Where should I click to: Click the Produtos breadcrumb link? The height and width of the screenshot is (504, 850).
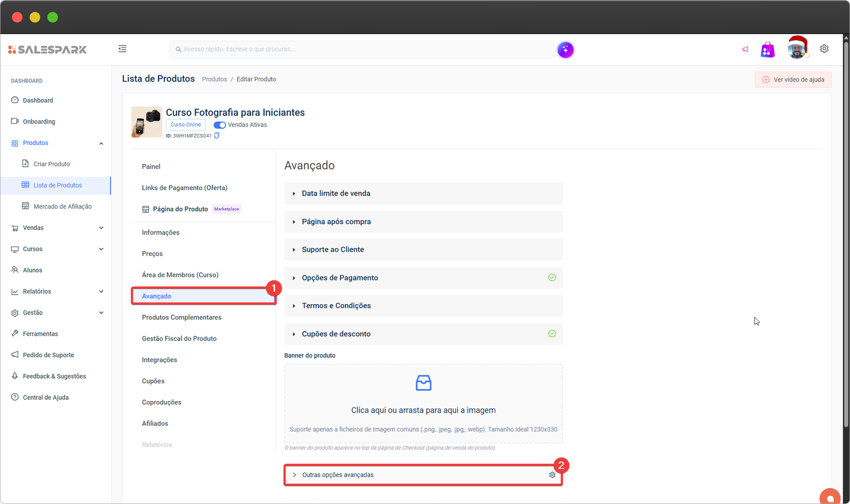tap(214, 79)
